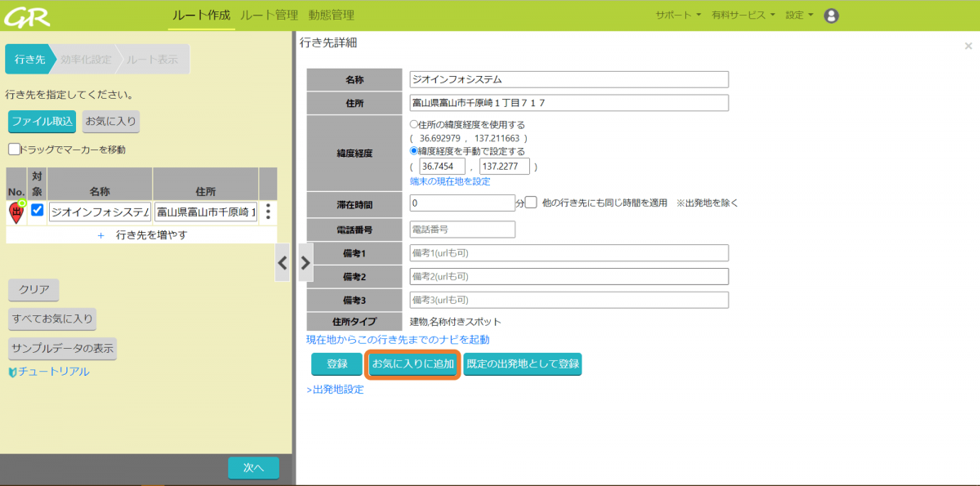Click the お気に入りに追加 button

413,364
